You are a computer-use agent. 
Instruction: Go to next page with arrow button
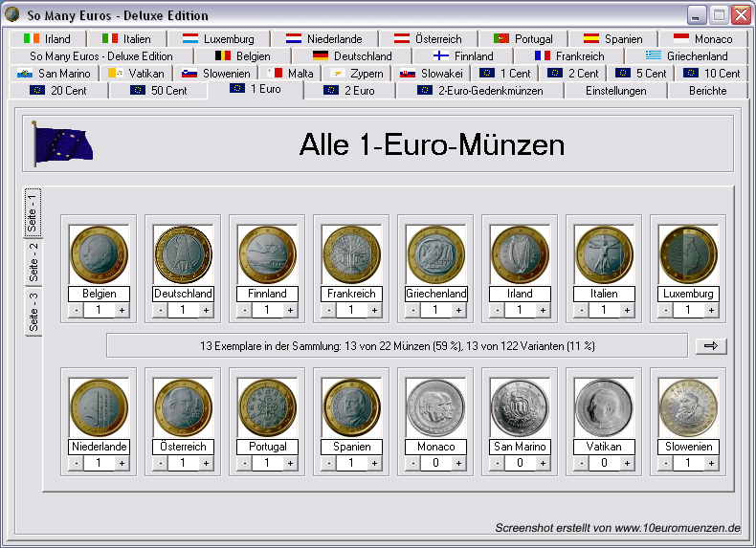pyautogui.click(x=711, y=345)
